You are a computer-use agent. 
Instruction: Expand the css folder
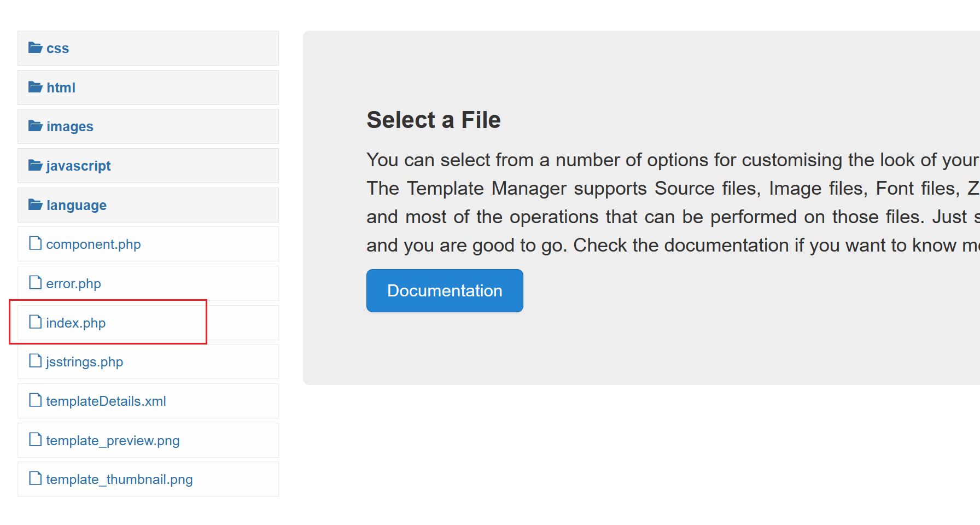tap(57, 49)
